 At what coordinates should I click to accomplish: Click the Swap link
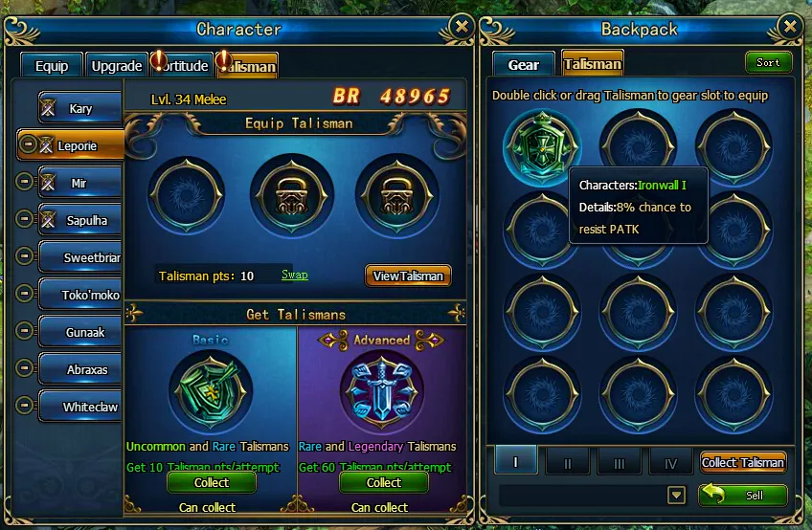[295, 275]
